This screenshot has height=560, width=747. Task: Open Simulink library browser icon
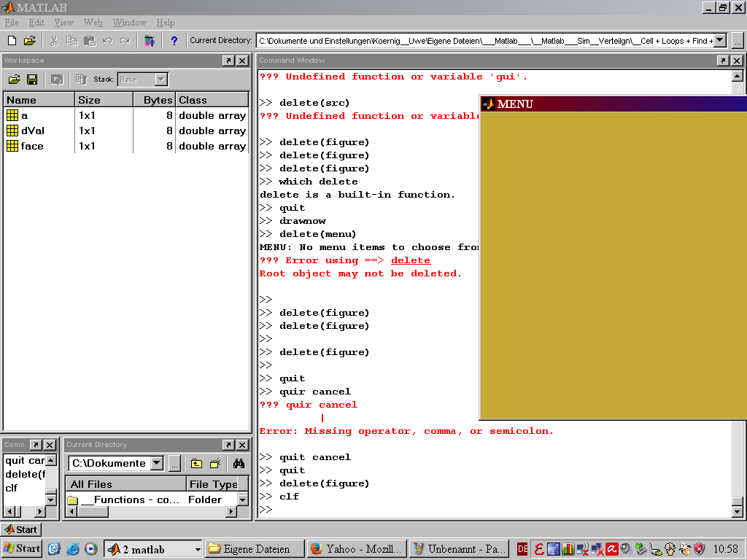coord(150,41)
